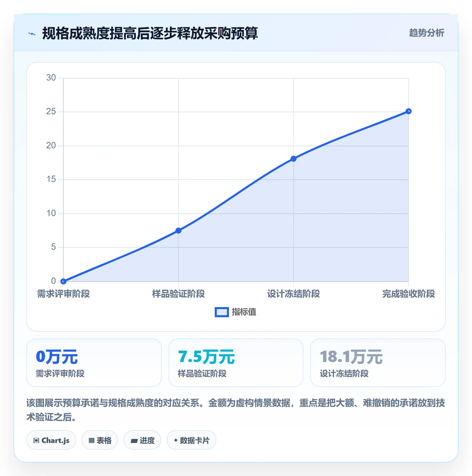Click the grid icon in 表格 tag
Image resolution: width=472 pixels, height=476 pixels.
[91, 441]
